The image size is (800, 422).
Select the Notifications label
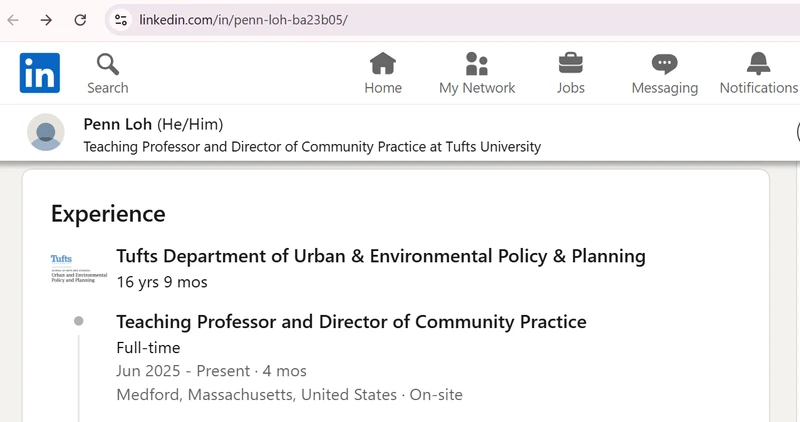pos(759,88)
